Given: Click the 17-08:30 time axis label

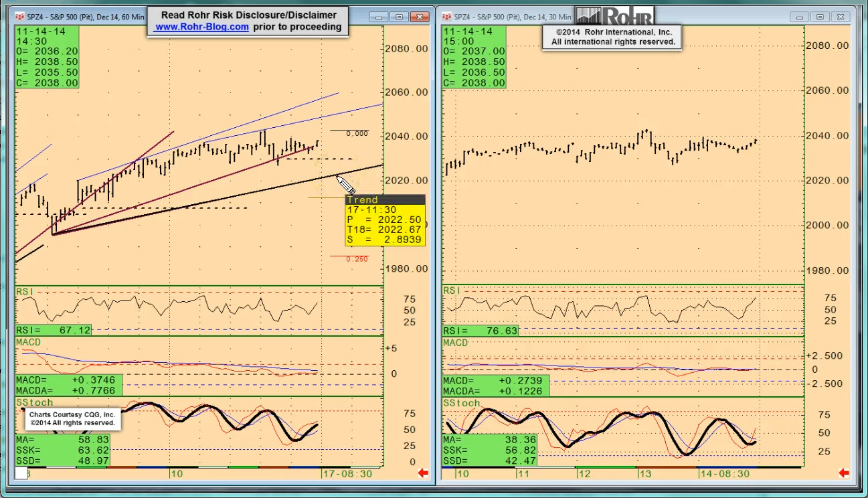Looking at the screenshot, I should pyautogui.click(x=348, y=473).
